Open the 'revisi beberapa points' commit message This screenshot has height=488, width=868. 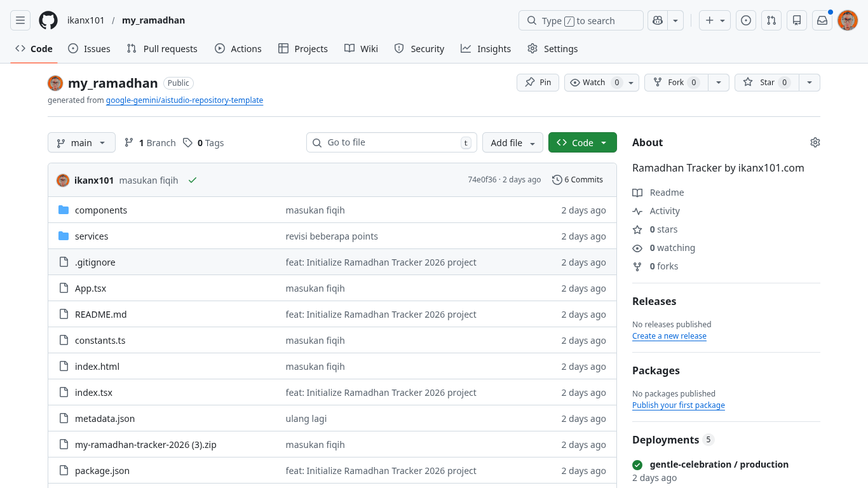tap(332, 236)
